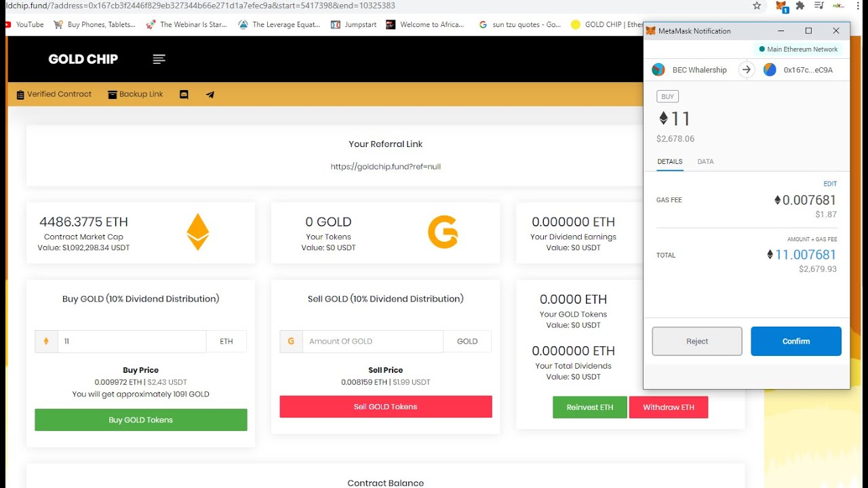868x488 pixels.
Task: Open the sun tzu quotes bookmark
Action: coord(519,24)
